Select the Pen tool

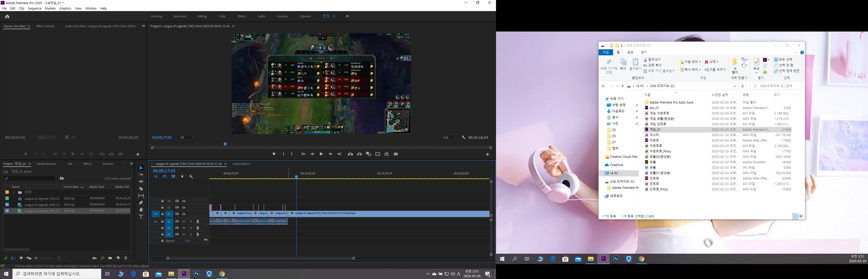click(x=141, y=203)
